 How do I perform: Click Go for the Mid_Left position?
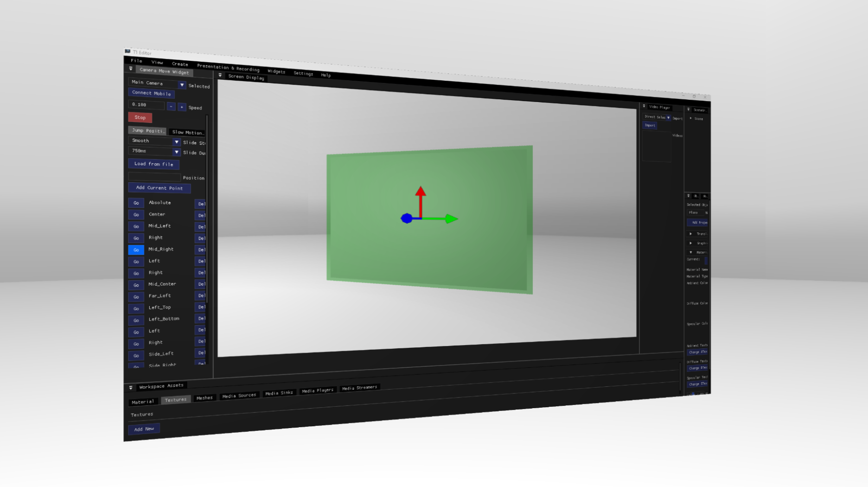(x=136, y=226)
